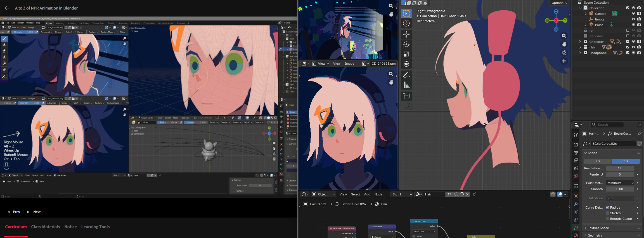Open the Curve data properties tab
Viewport: 644px width, 238px height.
[x=576, y=228]
